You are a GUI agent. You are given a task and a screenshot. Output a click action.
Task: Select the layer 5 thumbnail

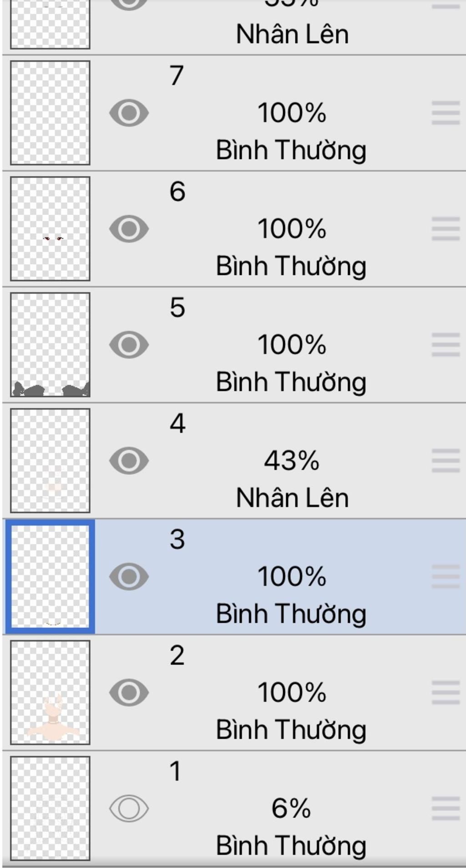coord(50,345)
